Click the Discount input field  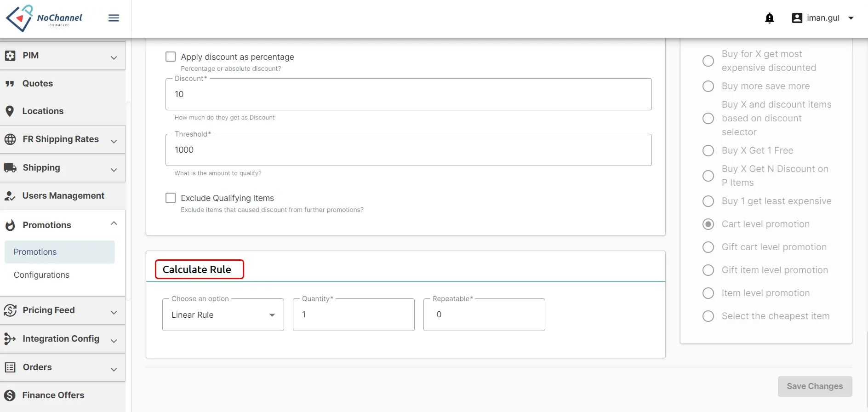pos(408,94)
